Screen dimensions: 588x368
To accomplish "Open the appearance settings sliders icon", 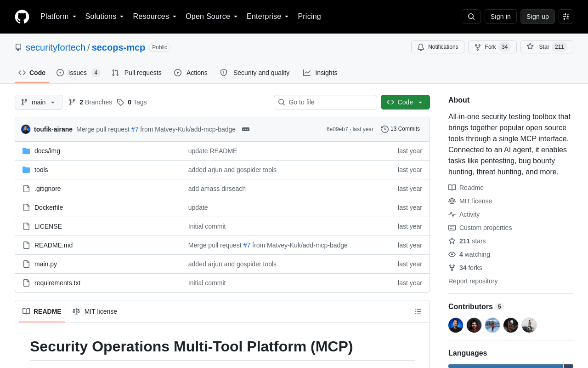I will tap(566, 17).
